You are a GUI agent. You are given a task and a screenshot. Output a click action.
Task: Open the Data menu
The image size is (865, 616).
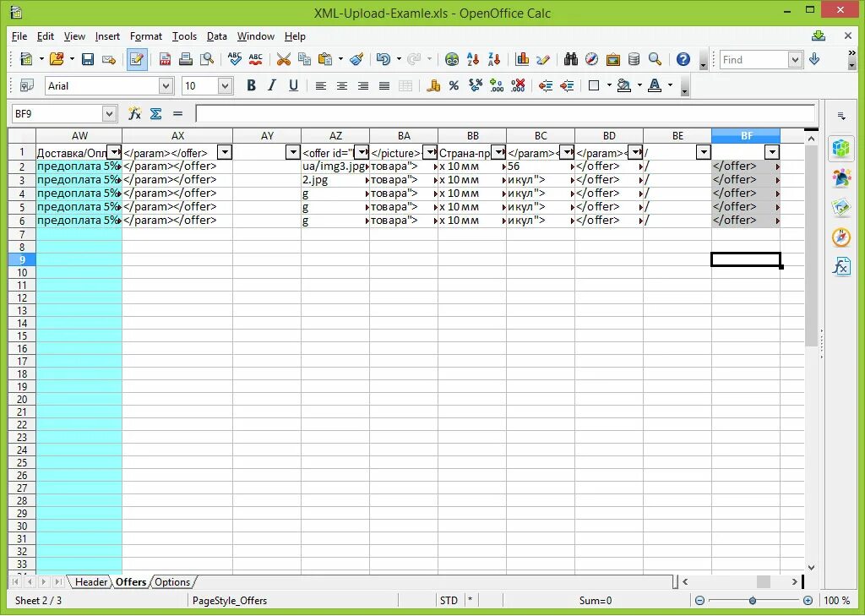pos(216,36)
